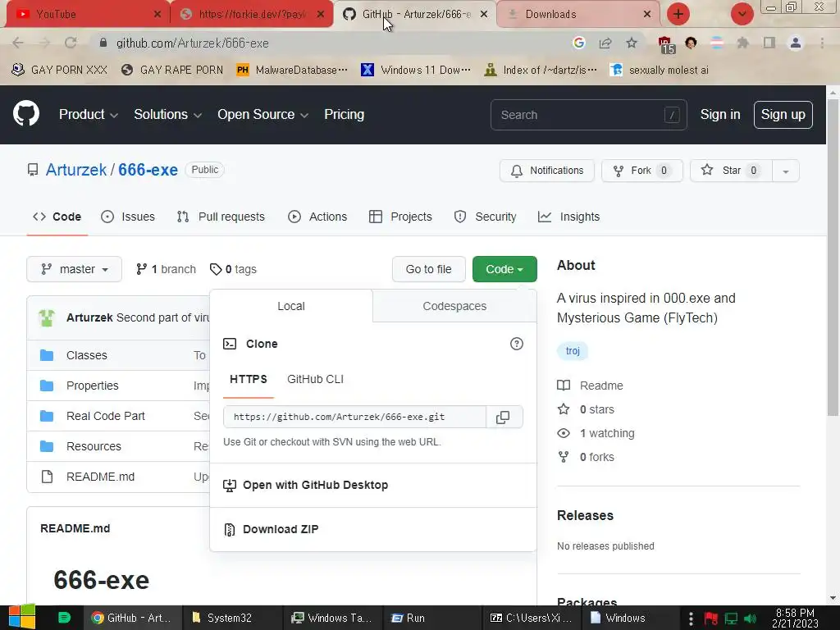
Task: Click the GitHub search field
Action: pyautogui.click(x=588, y=115)
